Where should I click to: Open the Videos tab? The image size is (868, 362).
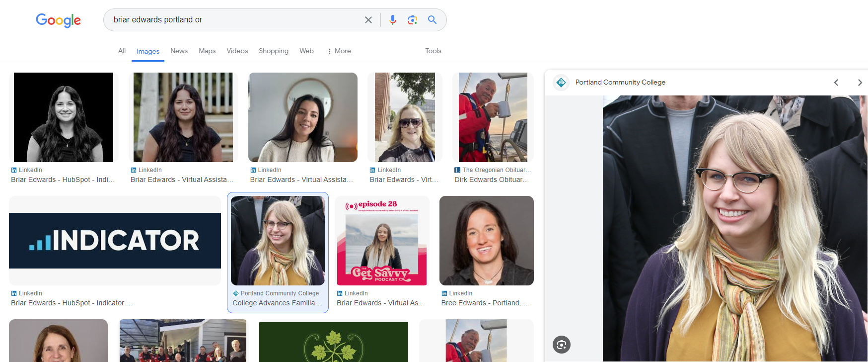237,51
